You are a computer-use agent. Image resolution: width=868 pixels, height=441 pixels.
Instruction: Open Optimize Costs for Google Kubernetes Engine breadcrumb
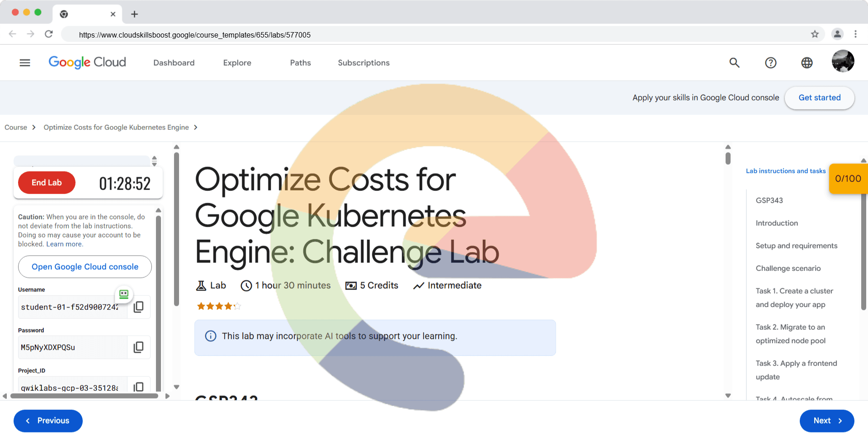point(116,128)
